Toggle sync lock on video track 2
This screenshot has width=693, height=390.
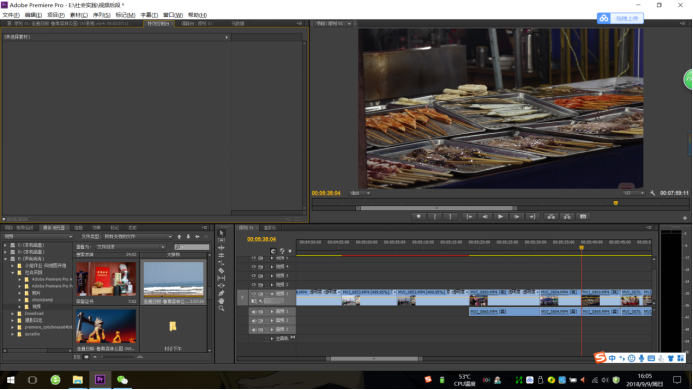(261, 284)
